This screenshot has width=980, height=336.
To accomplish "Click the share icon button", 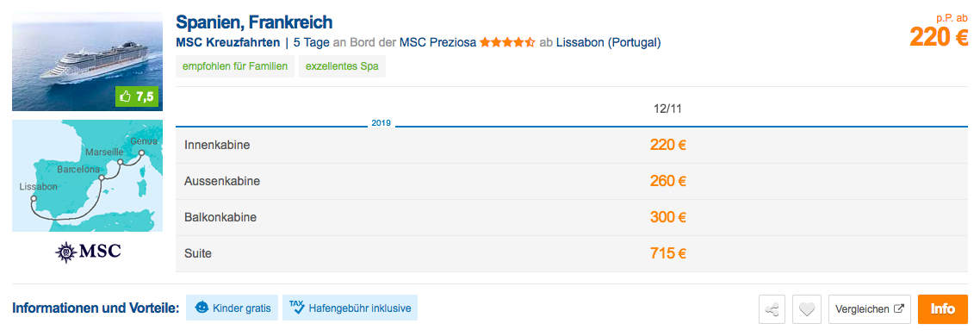I will (772, 309).
